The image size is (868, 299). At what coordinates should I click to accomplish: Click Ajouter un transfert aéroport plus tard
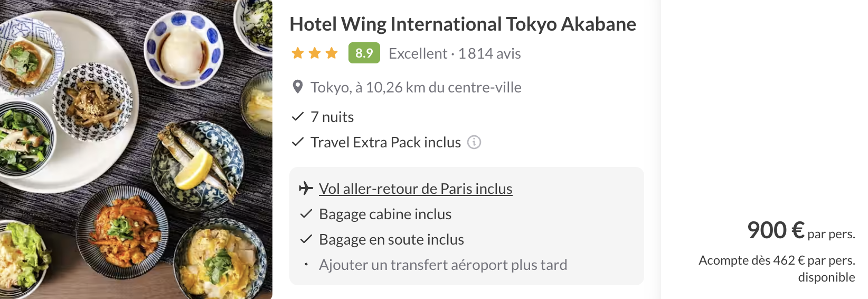[x=443, y=265]
